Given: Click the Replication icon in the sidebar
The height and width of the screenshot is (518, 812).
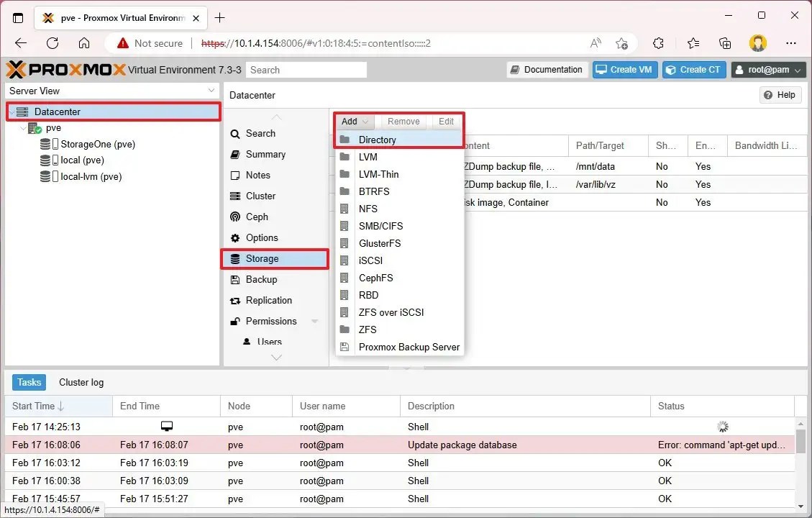Looking at the screenshot, I should click(x=234, y=300).
